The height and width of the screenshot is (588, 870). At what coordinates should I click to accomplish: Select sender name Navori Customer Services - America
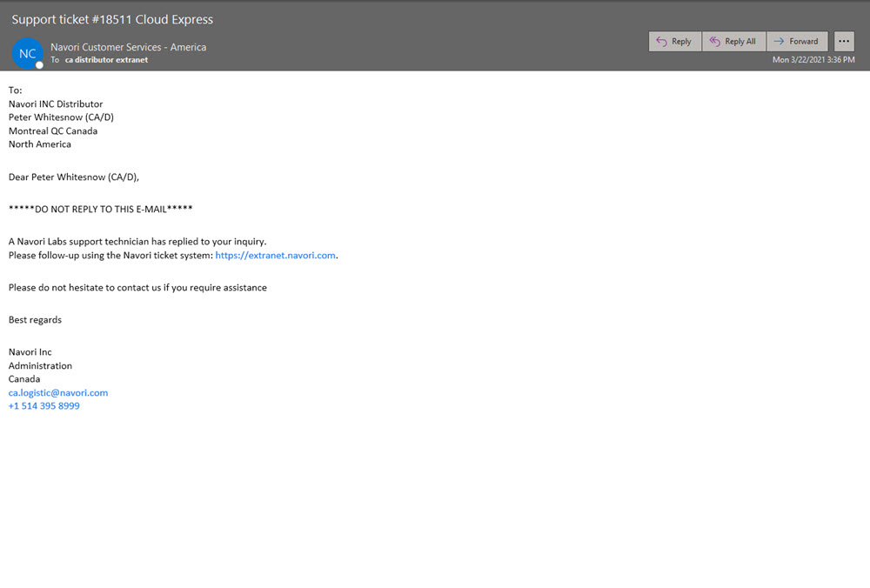pyautogui.click(x=128, y=47)
